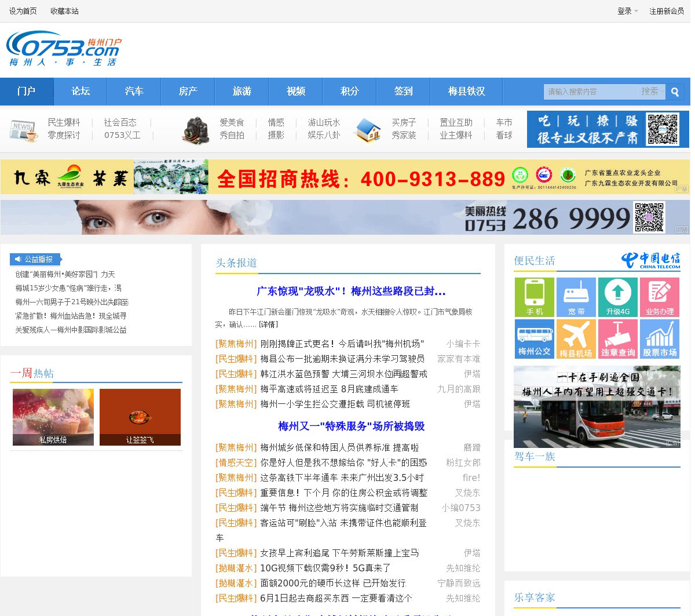695x616 pixels.
Task: Click the 公益播报 speaker label
Action: [35, 259]
